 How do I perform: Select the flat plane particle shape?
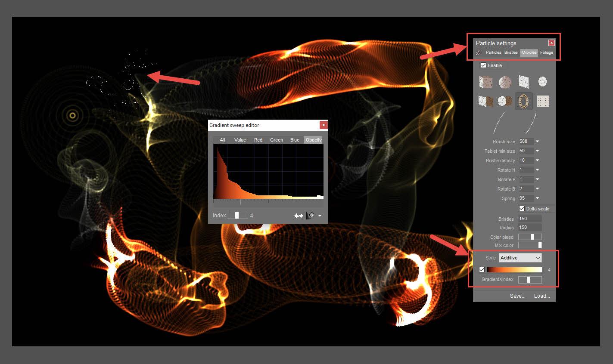click(x=524, y=82)
